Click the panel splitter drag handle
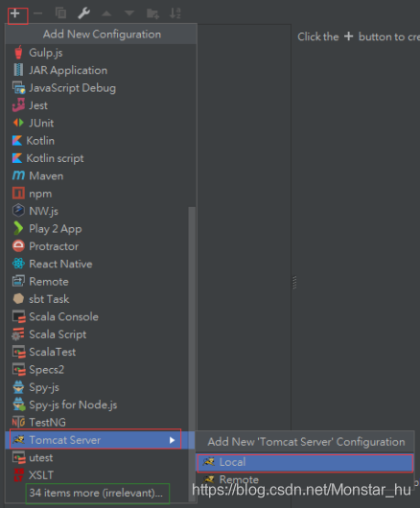The width and height of the screenshot is (420, 508). click(x=294, y=283)
